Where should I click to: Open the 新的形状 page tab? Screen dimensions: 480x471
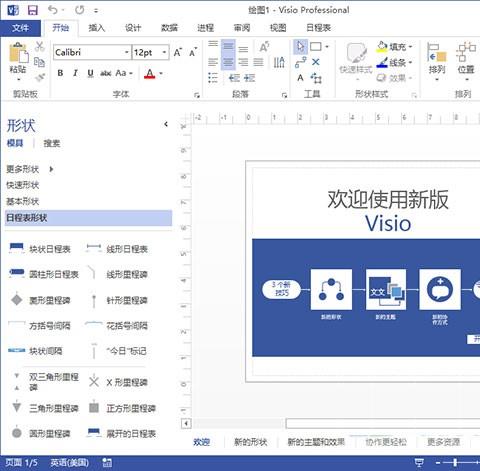click(x=251, y=442)
